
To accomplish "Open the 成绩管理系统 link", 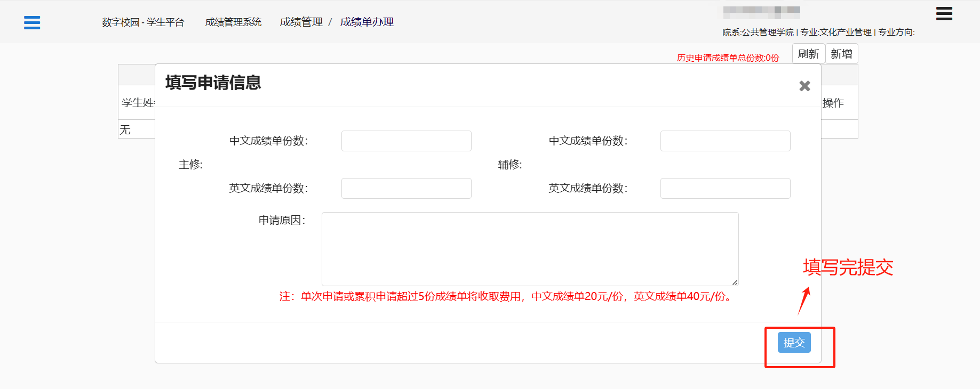I will coord(233,22).
